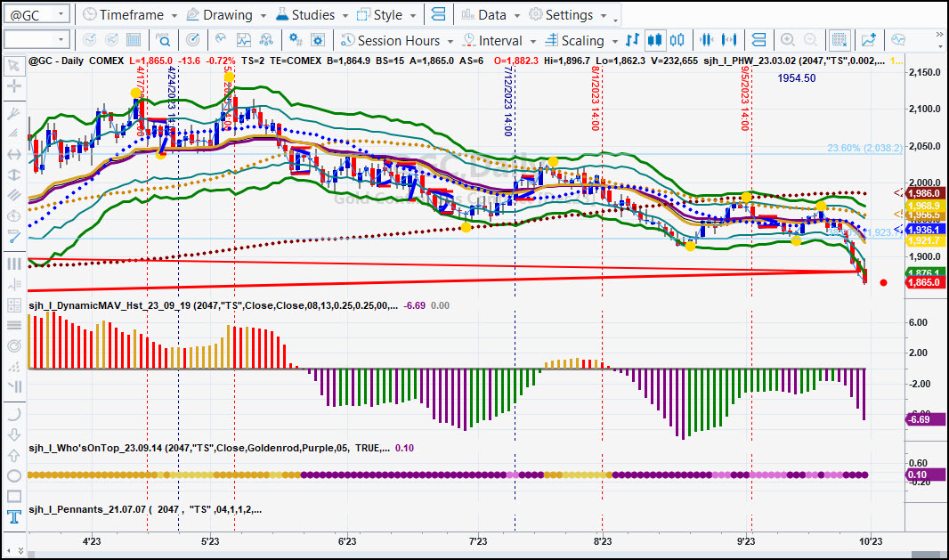This screenshot has width=949, height=560.
Task: Select the text T drawing tool
Action: coord(14,517)
